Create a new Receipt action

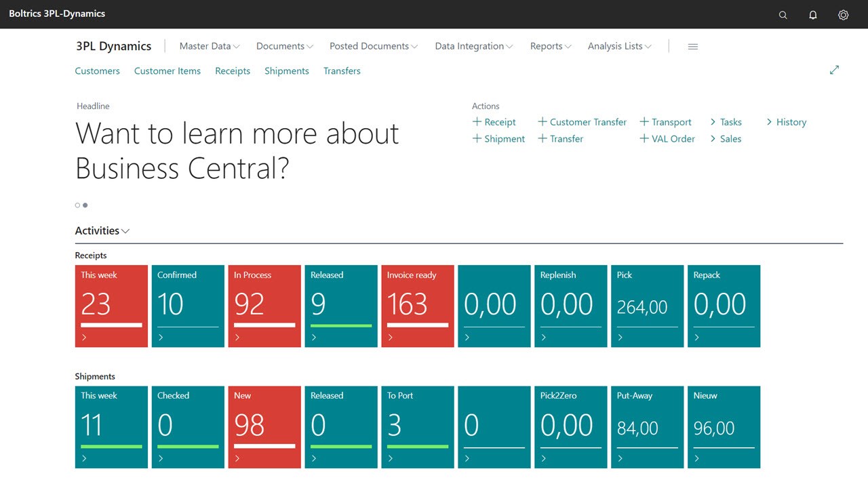tap(494, 122)
